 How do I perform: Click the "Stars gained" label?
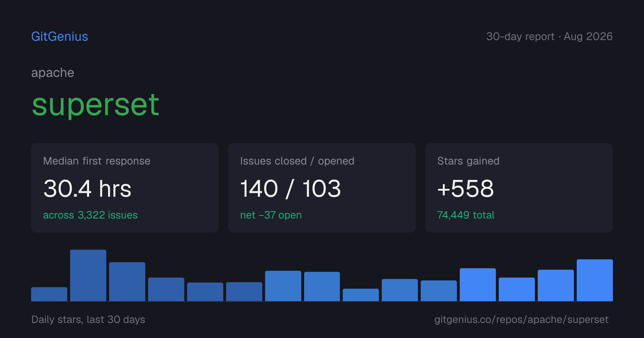[468, 161]
